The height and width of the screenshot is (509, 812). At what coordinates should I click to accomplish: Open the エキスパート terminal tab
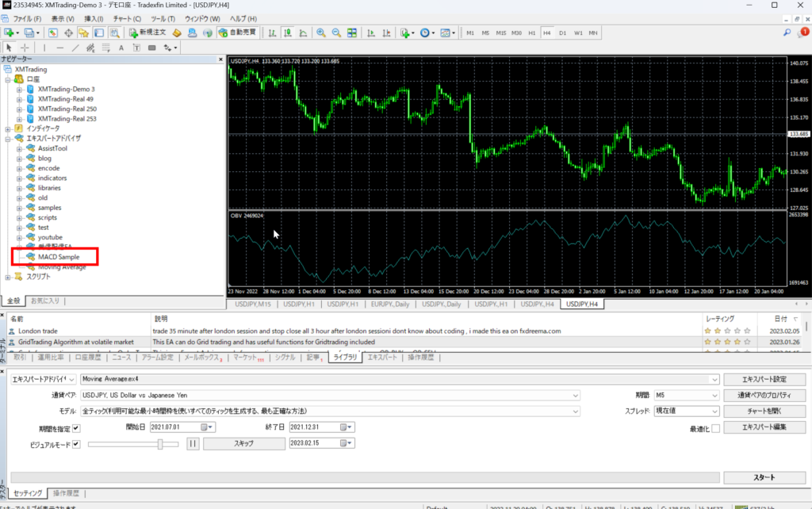point(382,358)
